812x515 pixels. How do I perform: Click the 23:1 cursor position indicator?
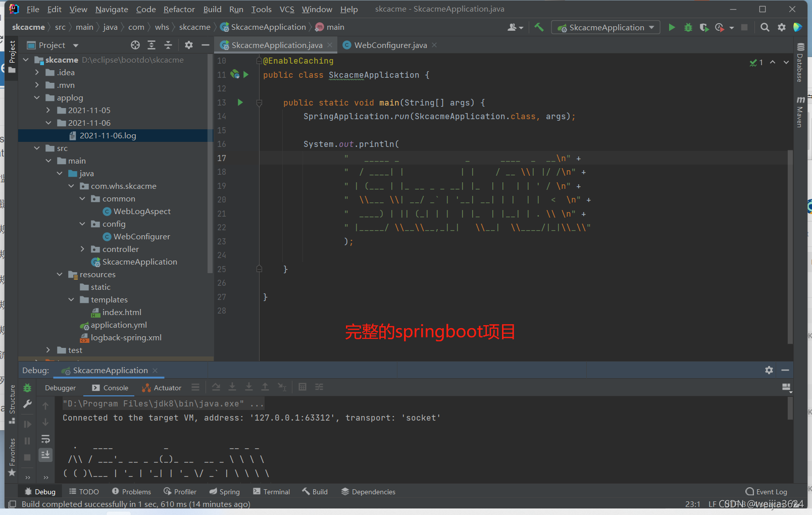tap(693, 504)
